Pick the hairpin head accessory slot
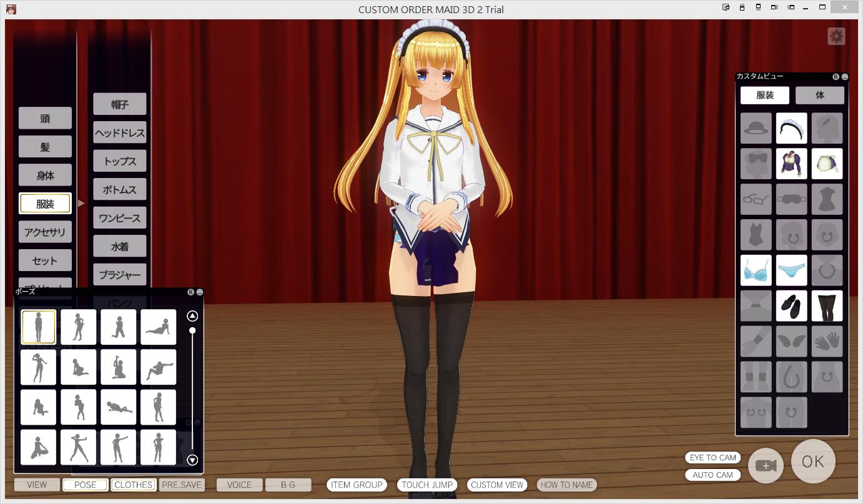This screenshot has height=504, width=863. point(827,128)
